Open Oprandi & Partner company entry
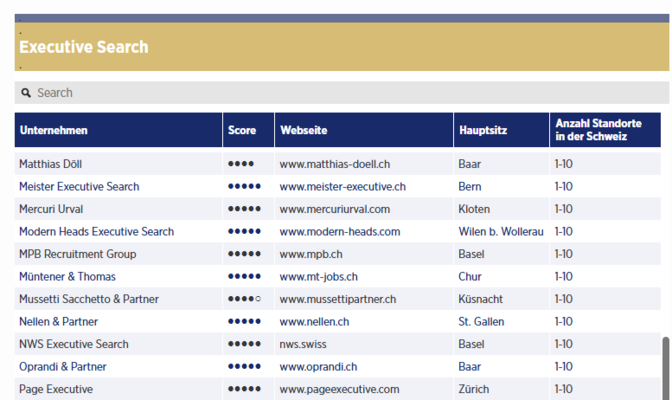This screenshot has width=672, height=400. click(62, 367)
